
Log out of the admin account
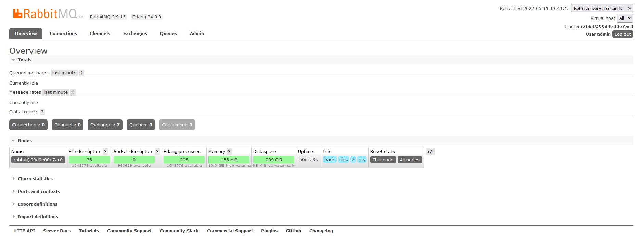coord(622,34)
